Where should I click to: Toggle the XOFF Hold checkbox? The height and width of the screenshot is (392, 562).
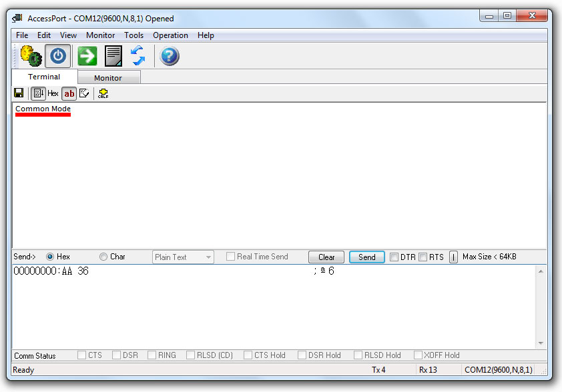418,355
